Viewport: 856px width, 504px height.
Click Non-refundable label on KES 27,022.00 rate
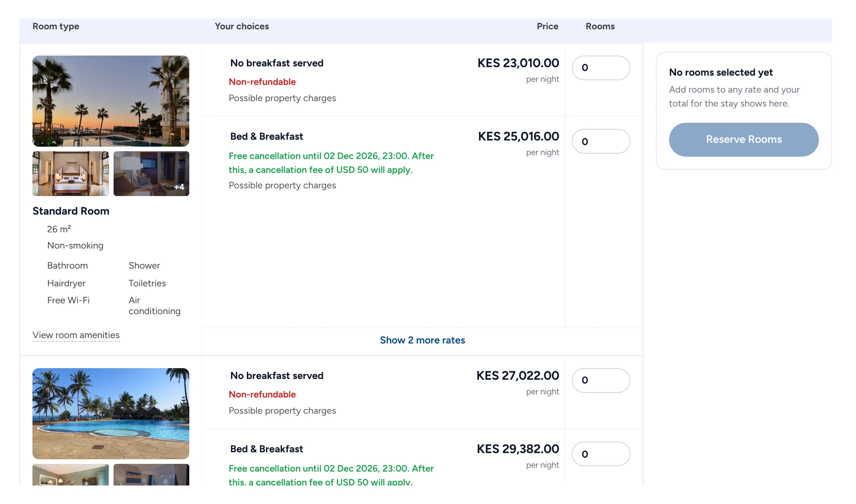[x=262, y=394]
